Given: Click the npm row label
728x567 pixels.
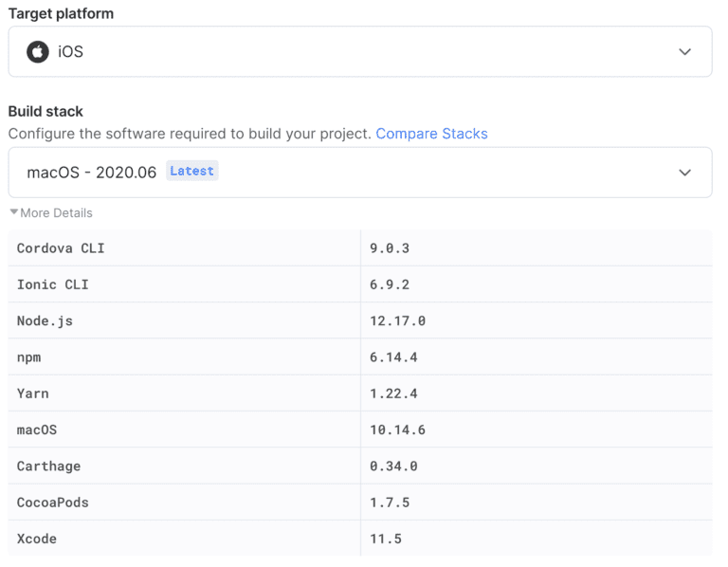Looking at the screenshot, I should [29, 358].
